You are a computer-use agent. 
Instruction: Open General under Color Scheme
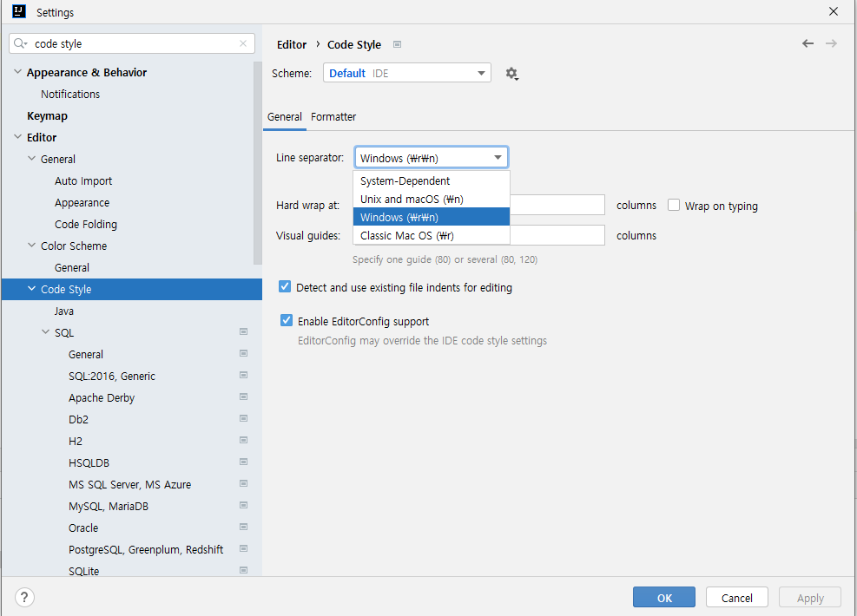point(71,267)
